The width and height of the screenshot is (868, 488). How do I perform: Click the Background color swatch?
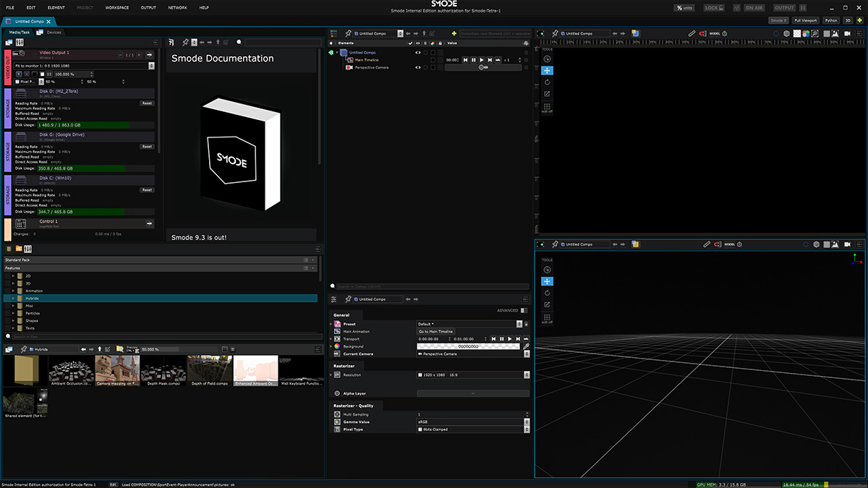pos(469,346)
